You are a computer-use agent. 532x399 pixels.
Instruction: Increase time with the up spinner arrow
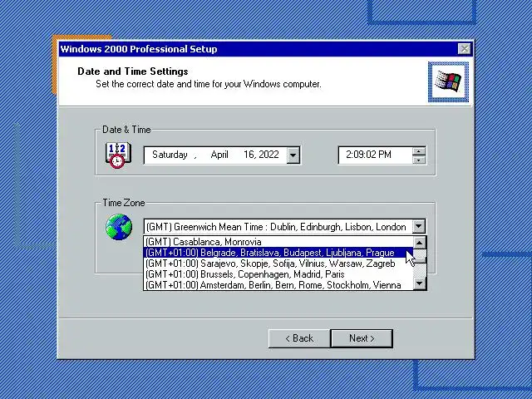point(419,151)
